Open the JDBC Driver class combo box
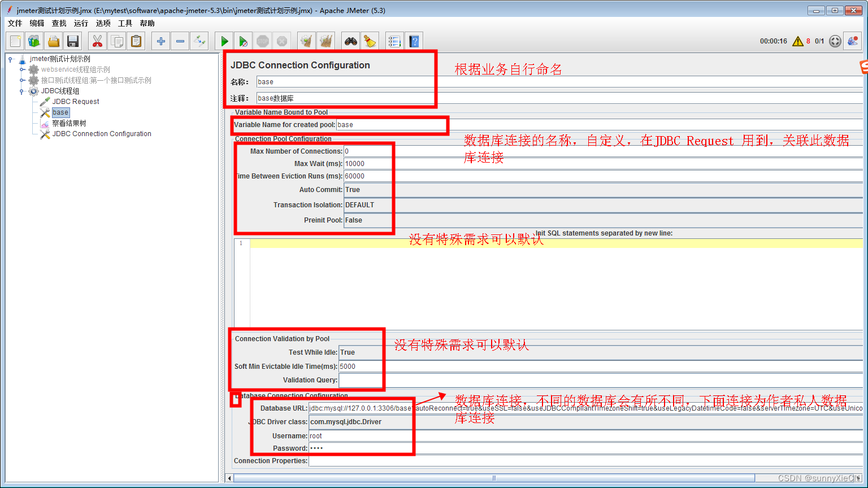Screen dimensions: 868x488 point(585,422)
